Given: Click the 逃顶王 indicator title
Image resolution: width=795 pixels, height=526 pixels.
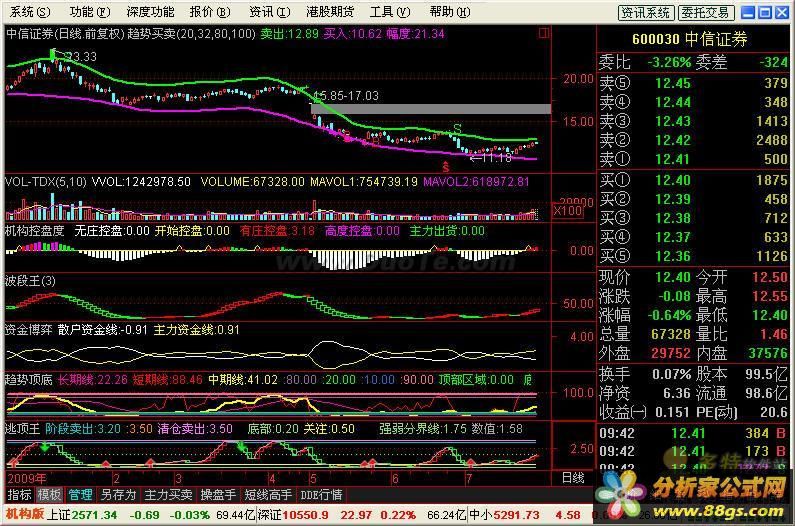Looking at the screenshot, I should pos(22,429).
